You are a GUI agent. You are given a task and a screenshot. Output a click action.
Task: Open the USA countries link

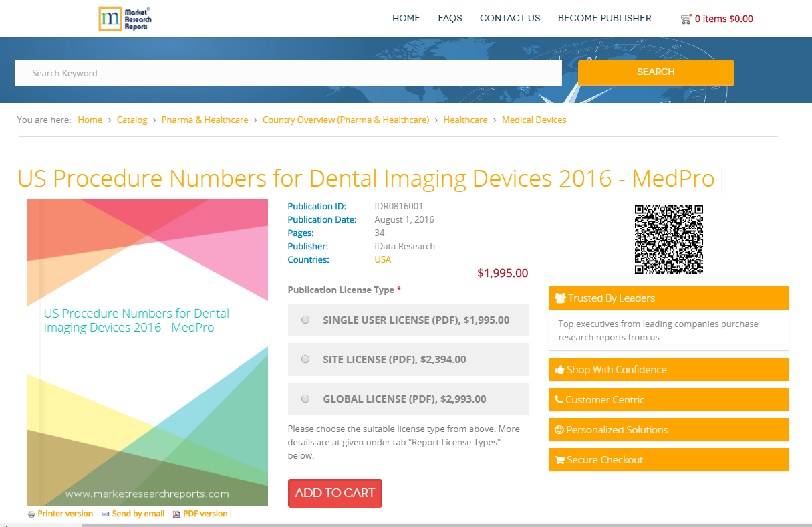click(x=382, y=259)
